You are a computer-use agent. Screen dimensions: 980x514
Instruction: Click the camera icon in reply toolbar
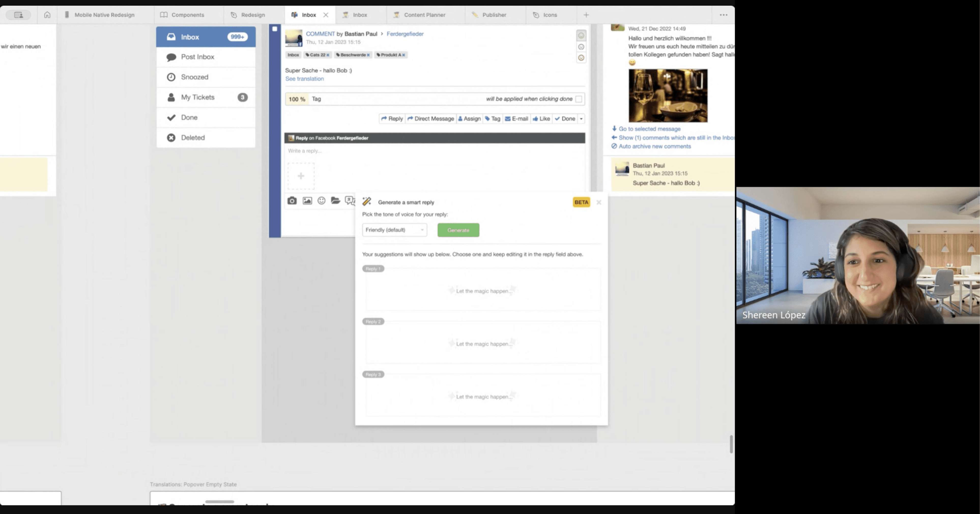click(x=292, y=201)
